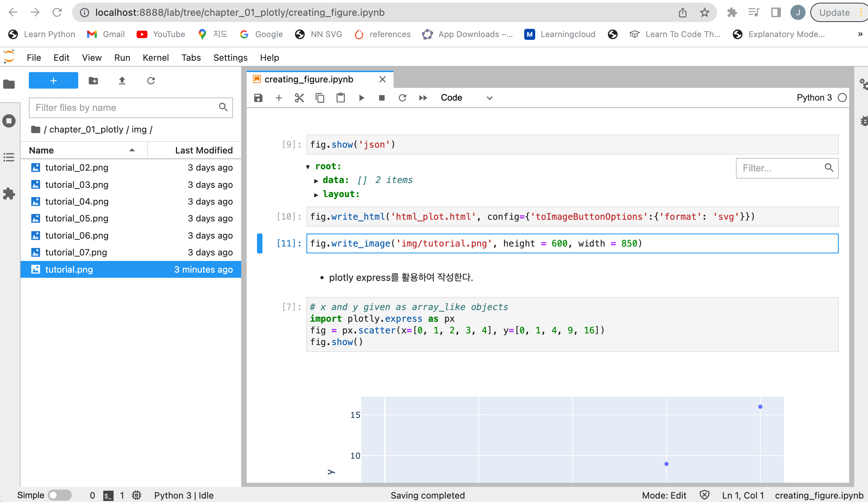868x502 pixels.
Task: Sort files by Name column
Action: click(x=84, y=150)
